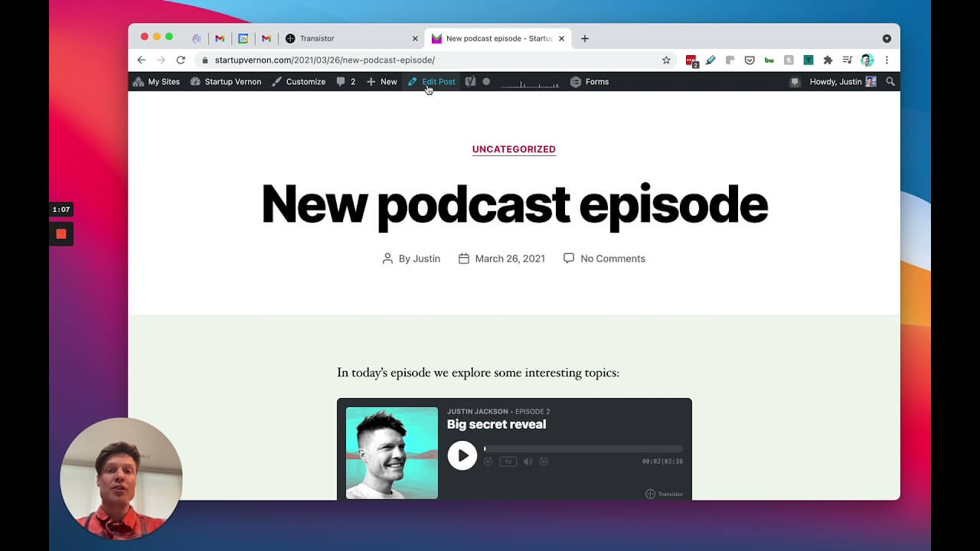Click the Edit Post pencil link
The image size is (980, 551).
[x=432, y=82]
